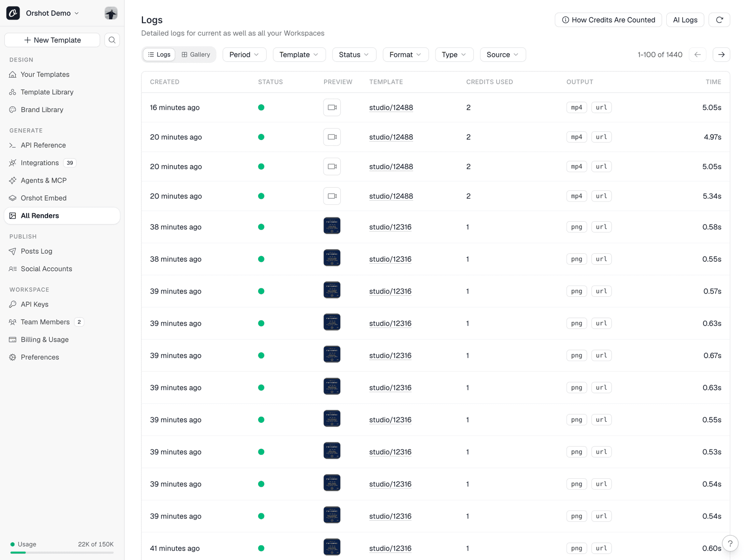
Task: Open Your Templates in sidebar
Action: click(62, 74)
